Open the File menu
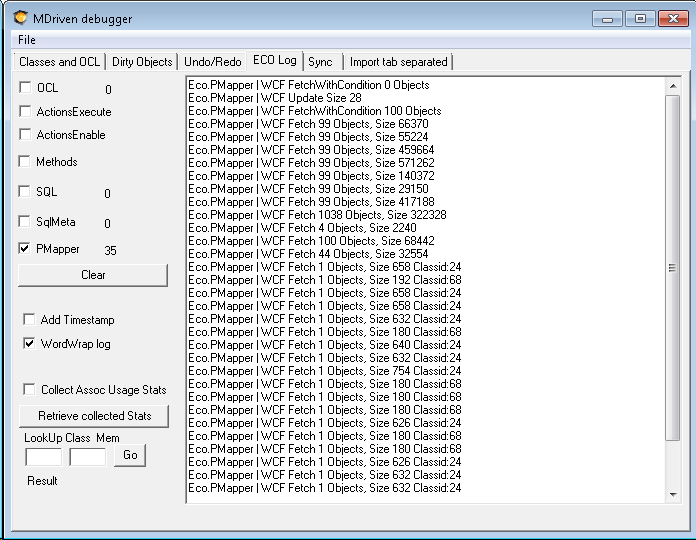The height and width of the screenshot is (540, 696). point(27,40)
